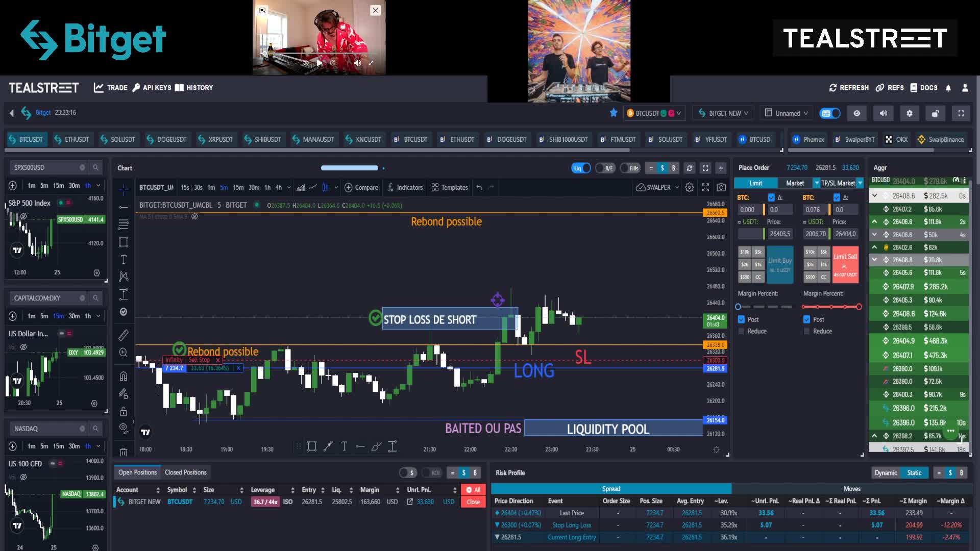Expand chart timeframe dropdown after 4h
The image size is (980, 551).
click(x=289, y=187)
